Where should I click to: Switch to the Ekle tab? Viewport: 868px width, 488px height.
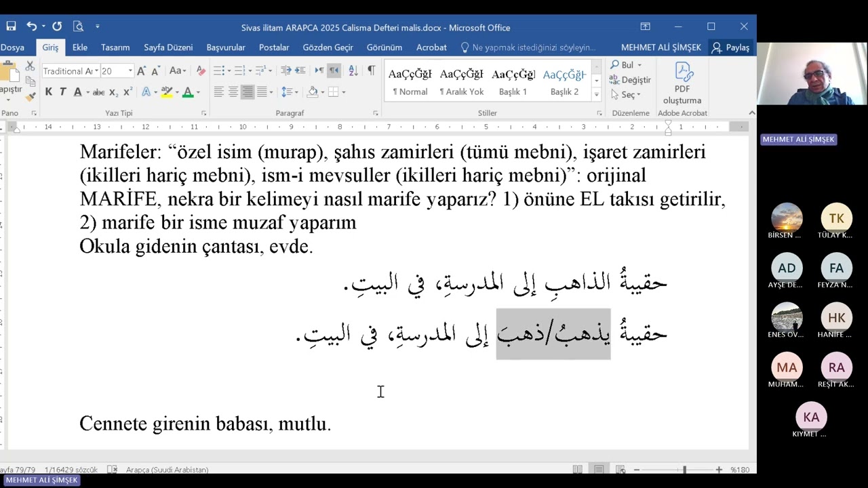pyautogui.click(x=80, y=47)
